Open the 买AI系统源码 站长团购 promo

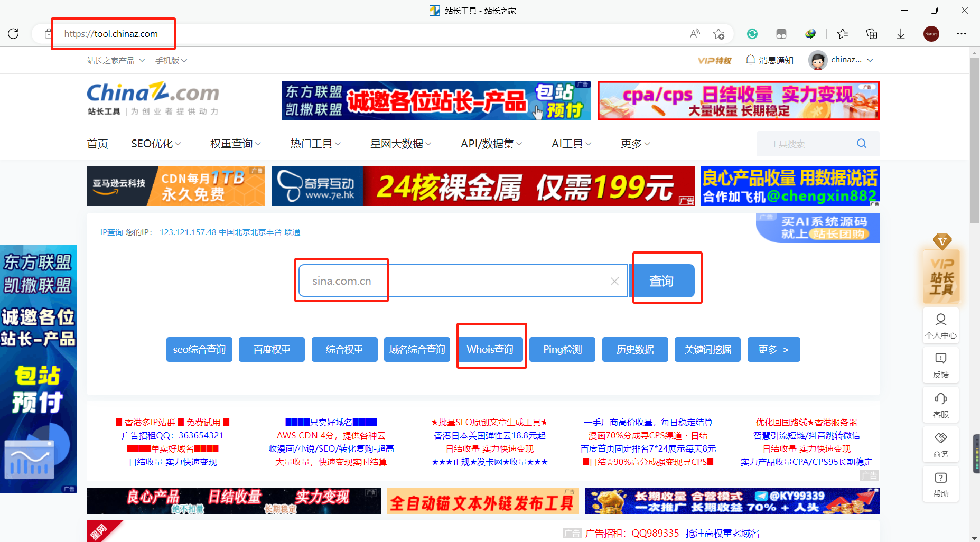(x=818, y=228)
